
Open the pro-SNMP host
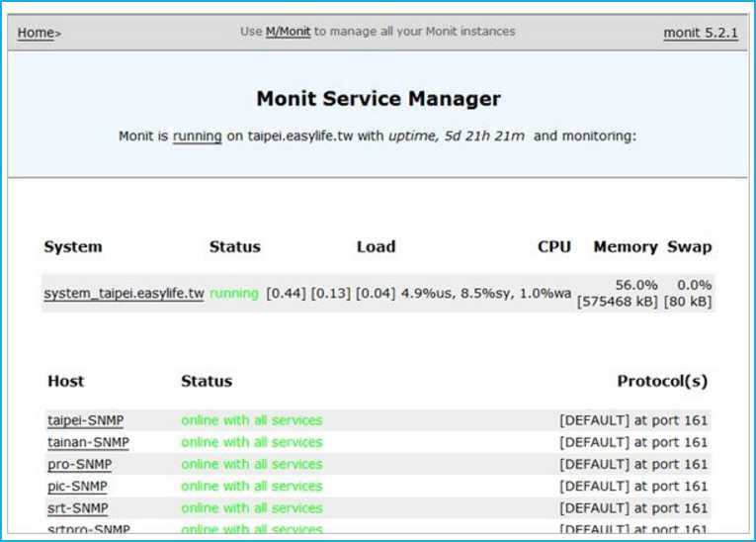pos(80,464)
